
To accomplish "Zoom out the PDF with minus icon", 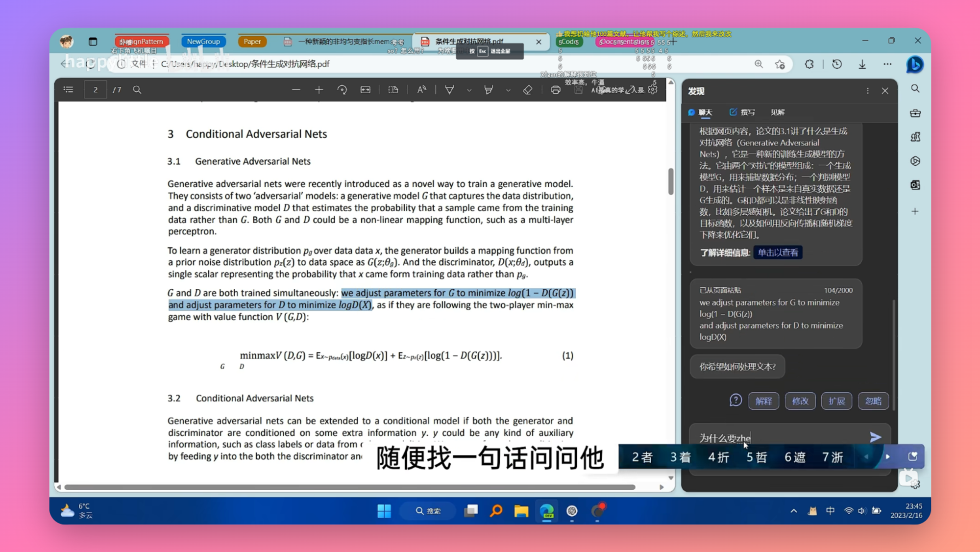I will click(x=295, y=90).
